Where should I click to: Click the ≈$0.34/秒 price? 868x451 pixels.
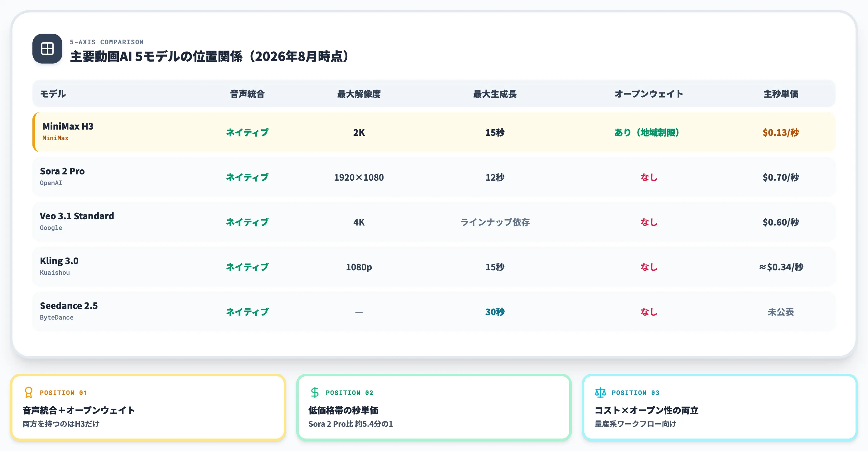(781, 267)
